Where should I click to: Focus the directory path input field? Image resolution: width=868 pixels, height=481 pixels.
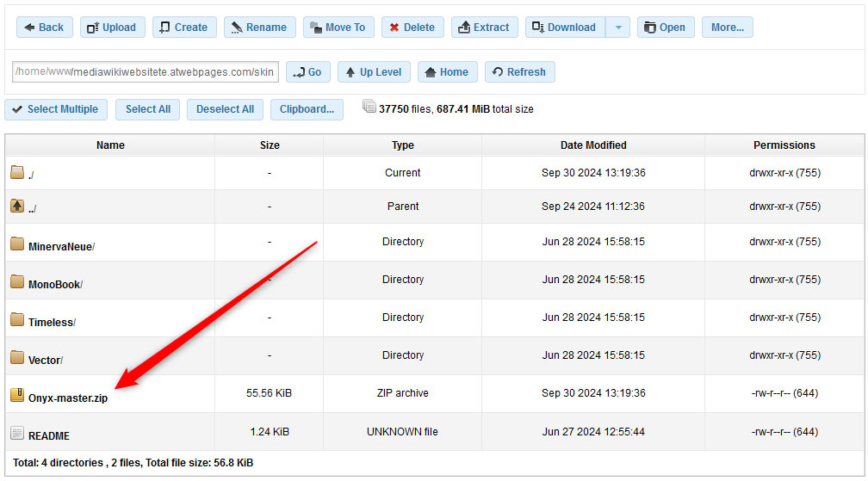pos(145,72)
